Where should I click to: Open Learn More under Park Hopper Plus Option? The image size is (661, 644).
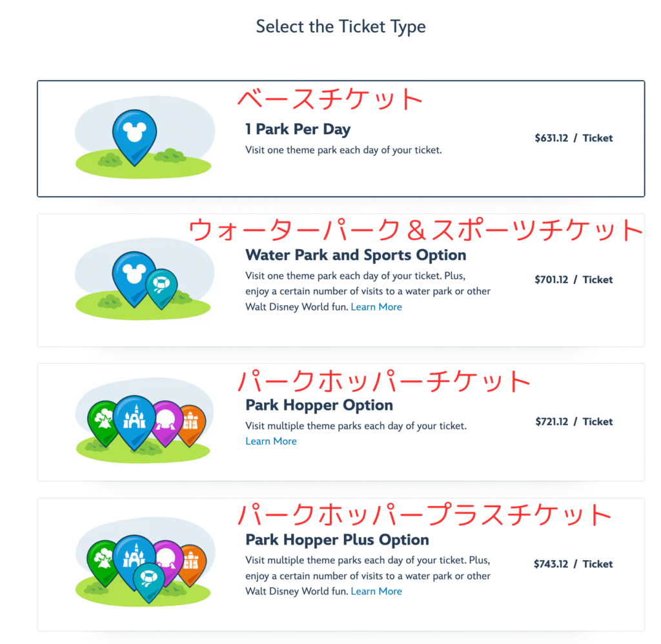[x=376, y=591]
